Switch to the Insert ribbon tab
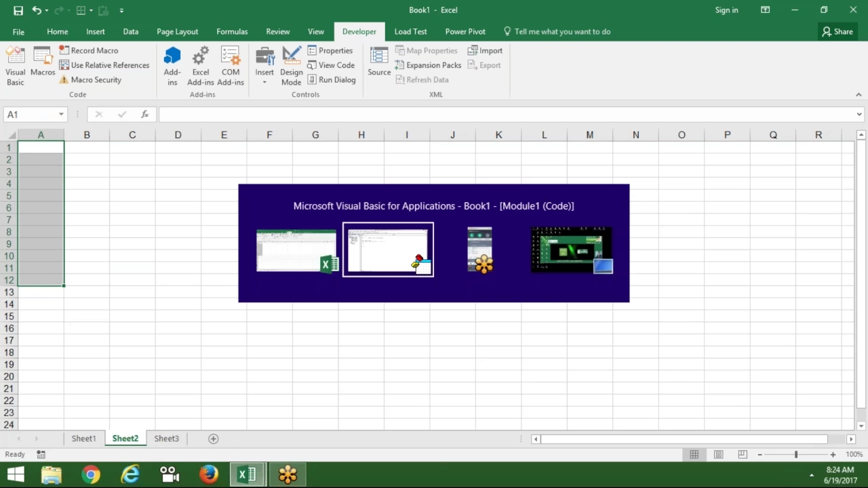The image size is (868, 488). pyautogui.click(x=96, y=31)
